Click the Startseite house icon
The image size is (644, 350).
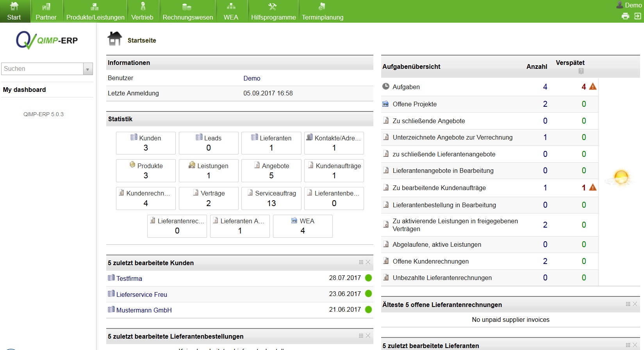(115, 39)
